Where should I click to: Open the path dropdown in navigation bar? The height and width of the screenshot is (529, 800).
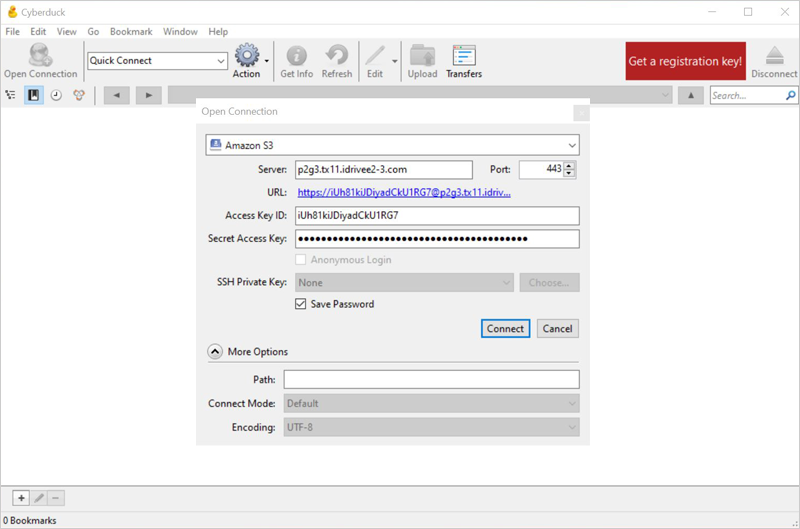665,95
